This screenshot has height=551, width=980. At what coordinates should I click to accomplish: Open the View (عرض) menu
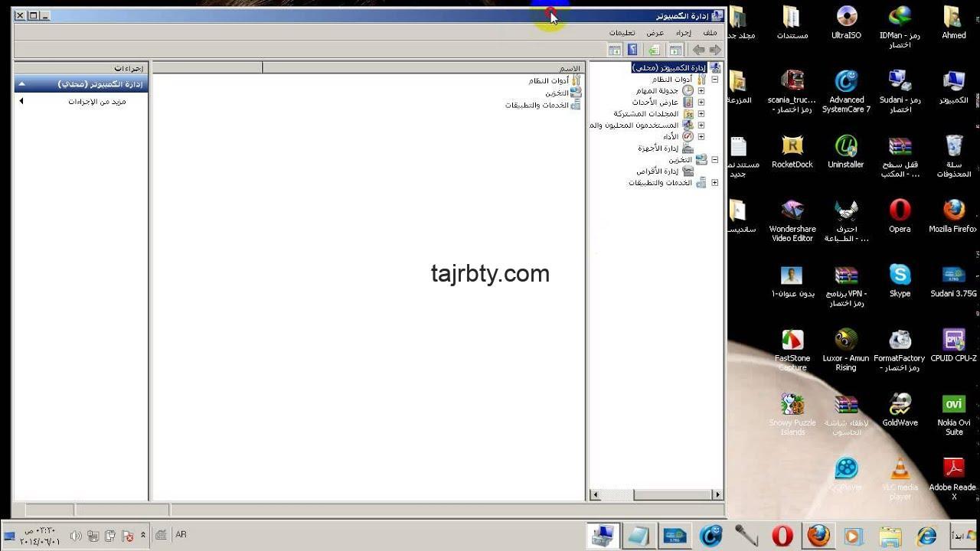[x=655, y=32]
